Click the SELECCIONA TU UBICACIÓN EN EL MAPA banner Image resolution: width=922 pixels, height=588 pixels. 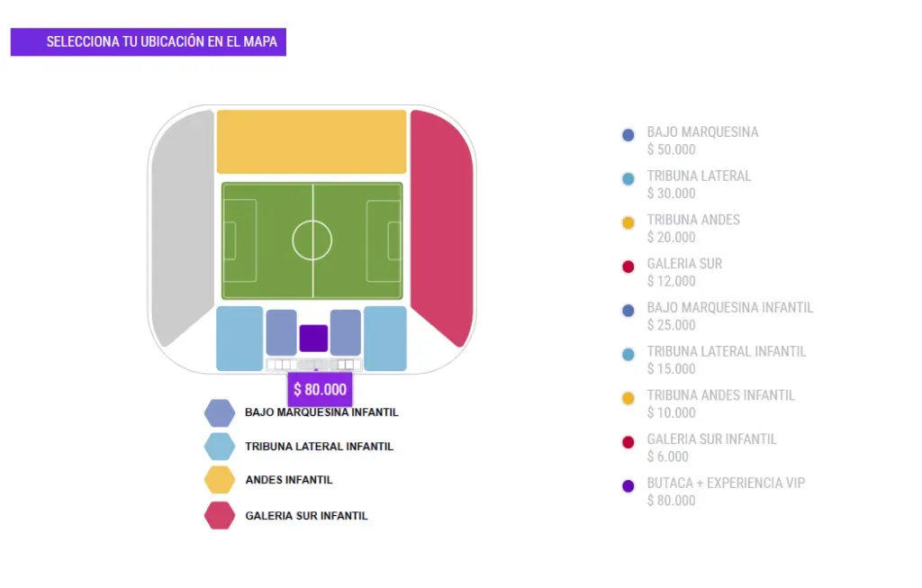(148, 41)
